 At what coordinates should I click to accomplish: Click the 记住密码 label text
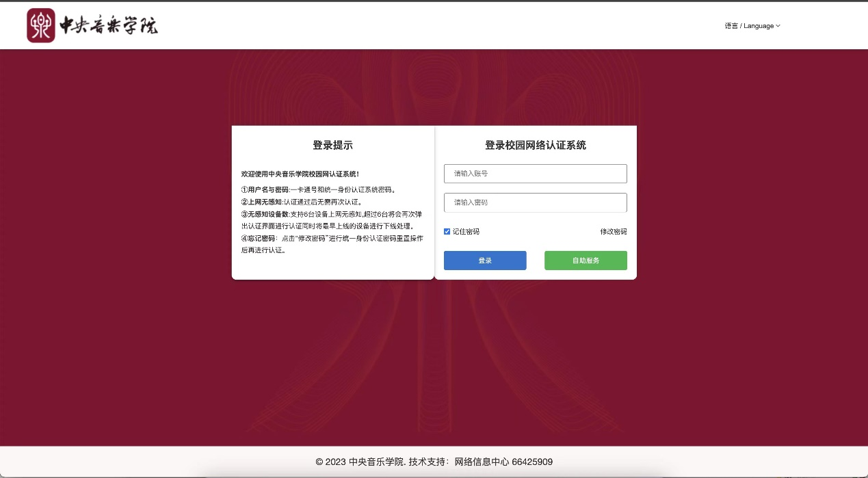[466, 232]
